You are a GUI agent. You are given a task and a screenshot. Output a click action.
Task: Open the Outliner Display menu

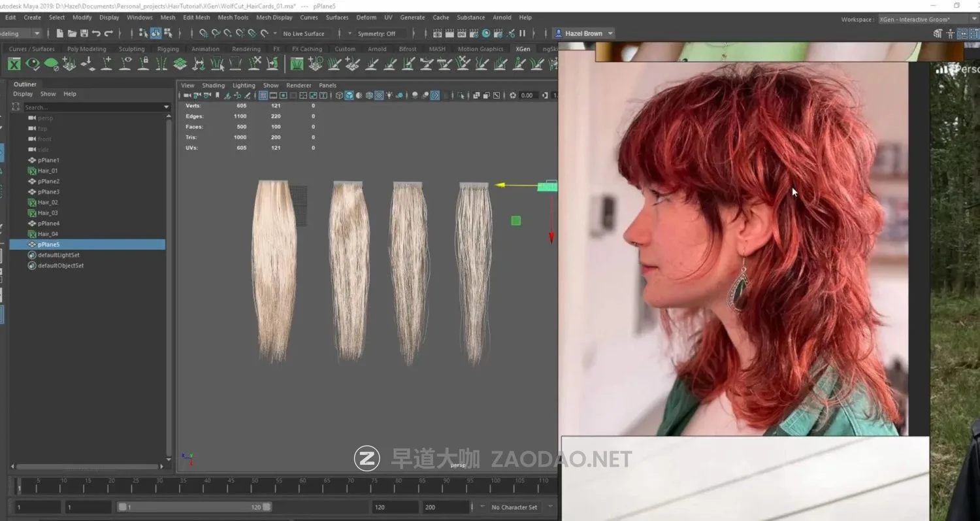coord(23,94)
